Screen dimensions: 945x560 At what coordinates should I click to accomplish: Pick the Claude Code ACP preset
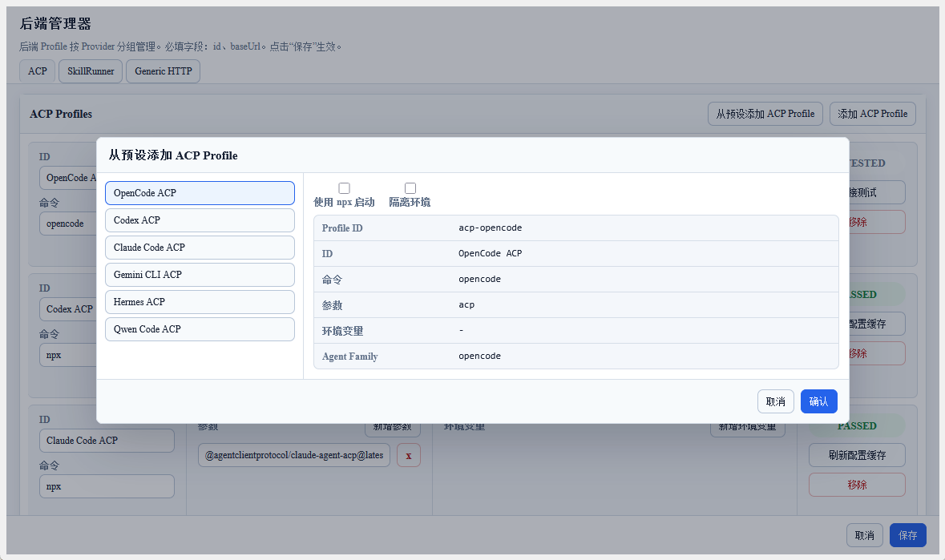click(x=200, y=248)
